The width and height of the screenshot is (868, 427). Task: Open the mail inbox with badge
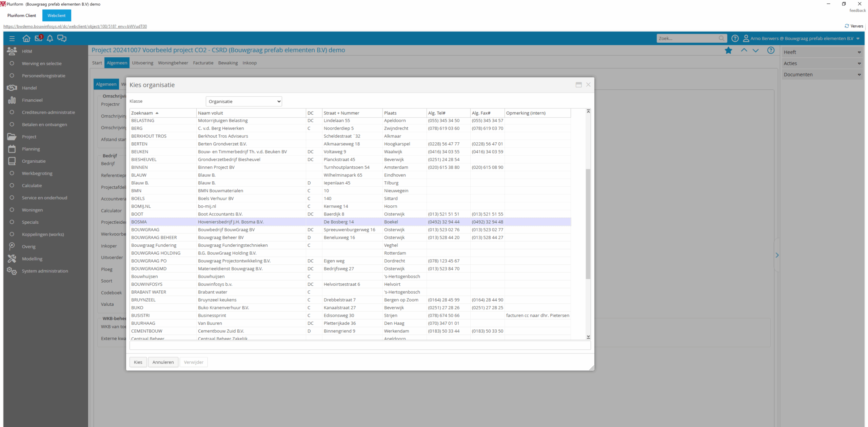(x=39, y=38)
